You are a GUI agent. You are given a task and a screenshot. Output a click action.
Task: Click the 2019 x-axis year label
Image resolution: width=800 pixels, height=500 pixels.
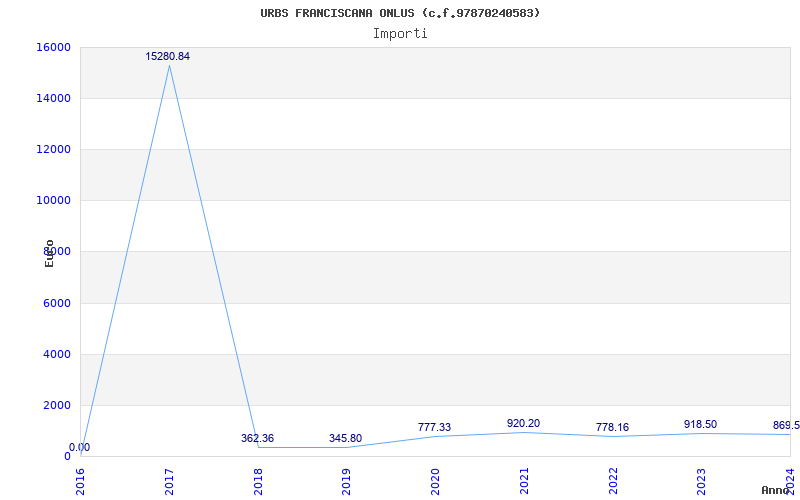pyautogui.click(x=347, y=482)
